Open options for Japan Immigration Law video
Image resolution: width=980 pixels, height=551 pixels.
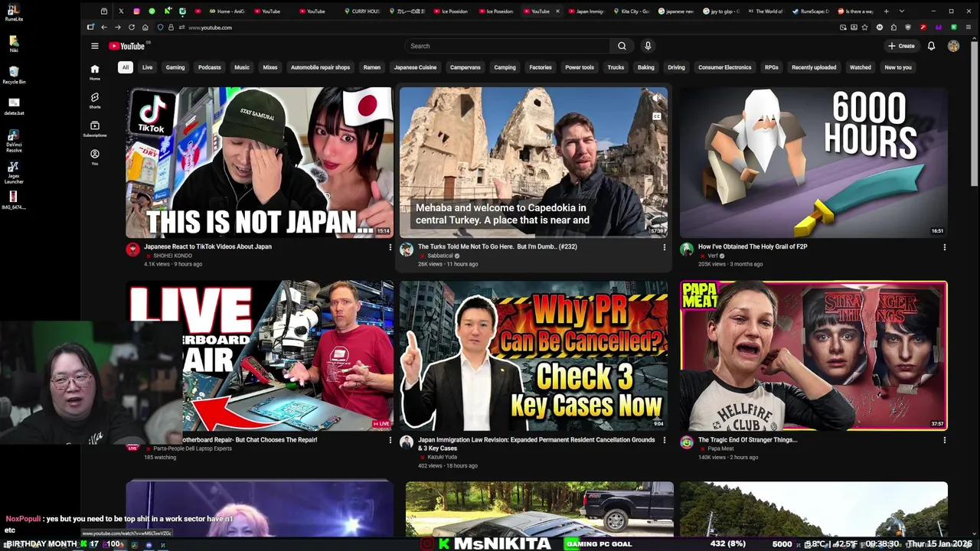664,440
